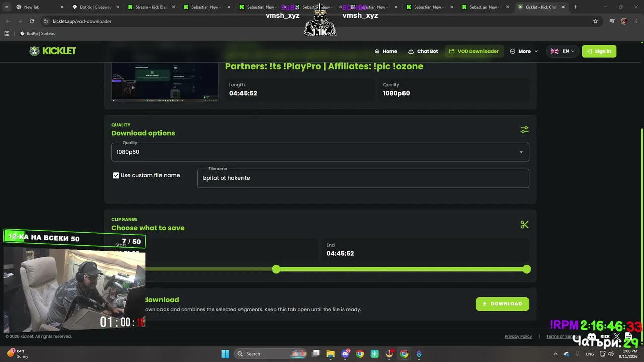644x362 pixels.
Task: Open the bookmarks apps grid icon
Action: click(7, 33)
